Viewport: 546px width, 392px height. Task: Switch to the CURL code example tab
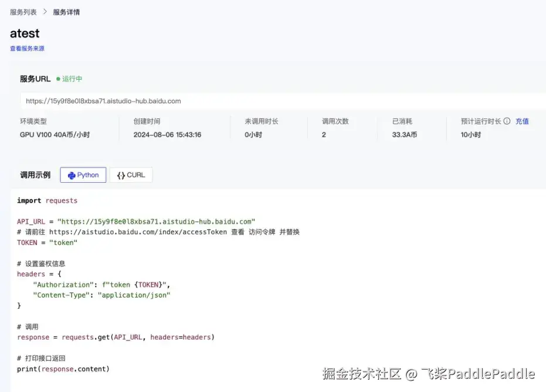coord(131,175)
